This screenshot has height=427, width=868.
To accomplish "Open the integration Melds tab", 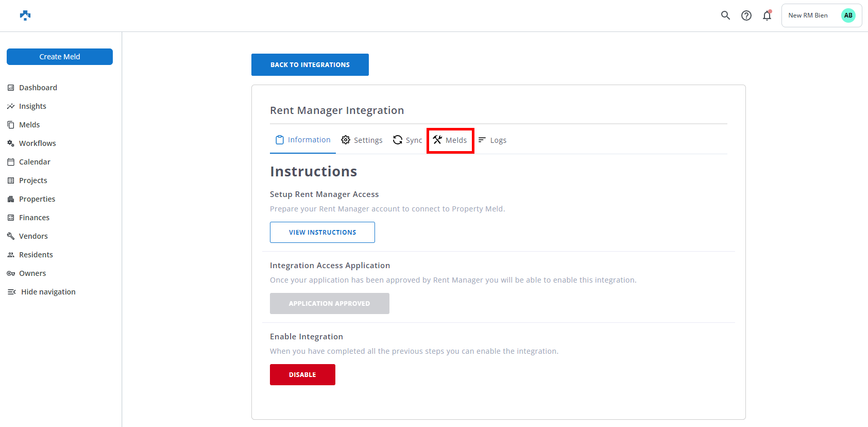I will 450,140.
